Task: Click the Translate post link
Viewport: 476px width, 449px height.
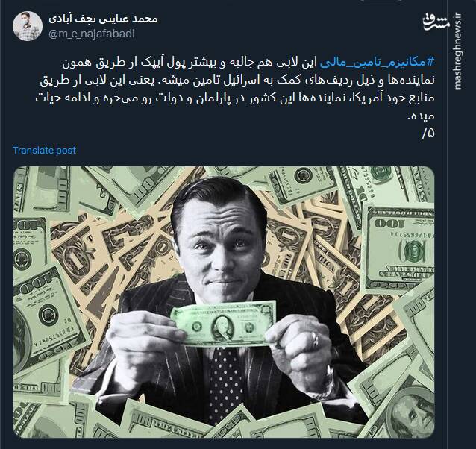Action: pyautogui.click(x=44, y=150)
